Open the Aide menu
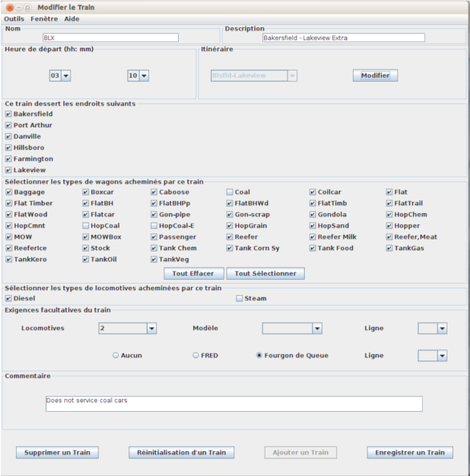Image resolution: width=470 pixels, height=476 pixels. (71, 18)
